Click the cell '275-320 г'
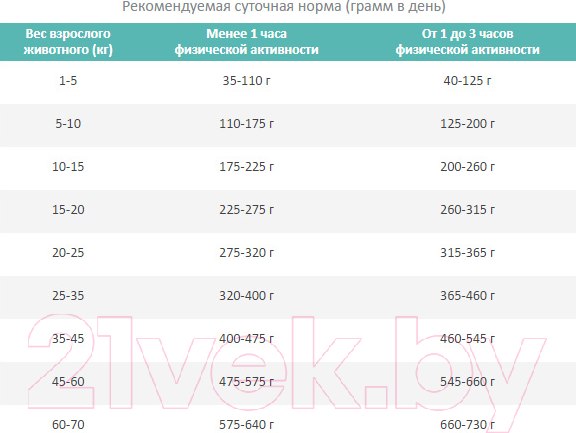The height and width of the screenshot is (433, 576). [246, 252]
